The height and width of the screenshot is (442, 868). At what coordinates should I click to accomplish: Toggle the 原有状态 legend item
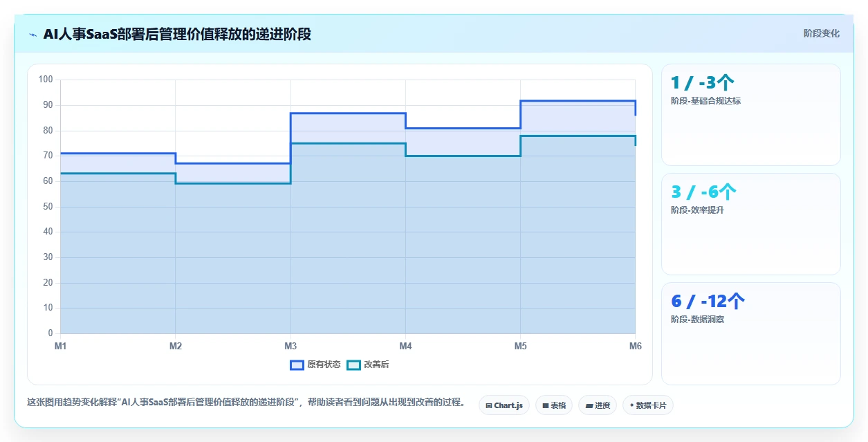tap(315, 365)
